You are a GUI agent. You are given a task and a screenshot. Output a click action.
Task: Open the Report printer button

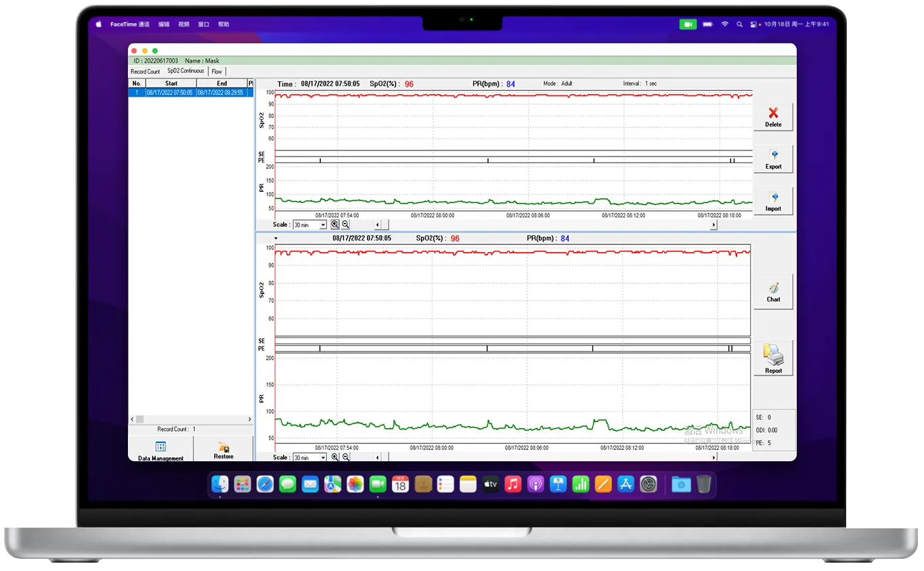[773, 358]
